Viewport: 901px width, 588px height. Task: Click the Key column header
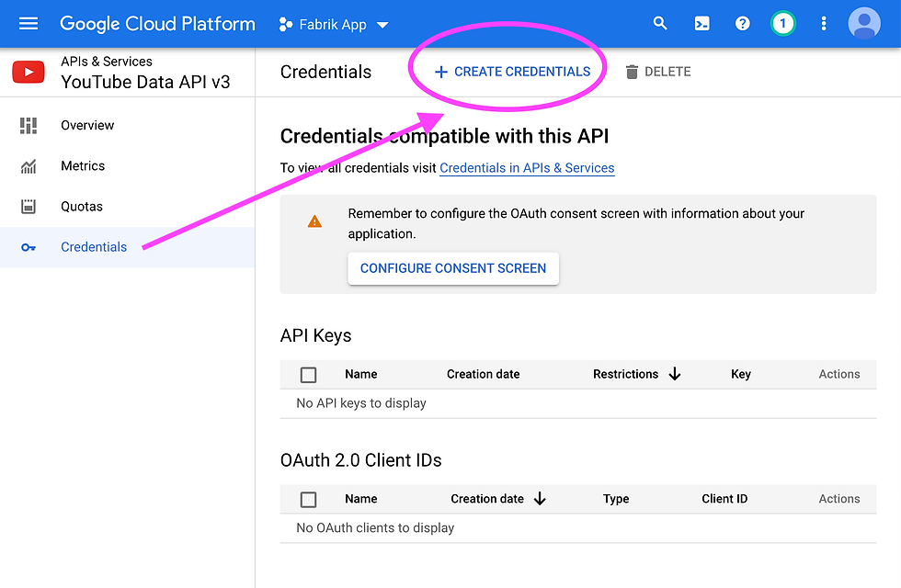coord(741,375)
